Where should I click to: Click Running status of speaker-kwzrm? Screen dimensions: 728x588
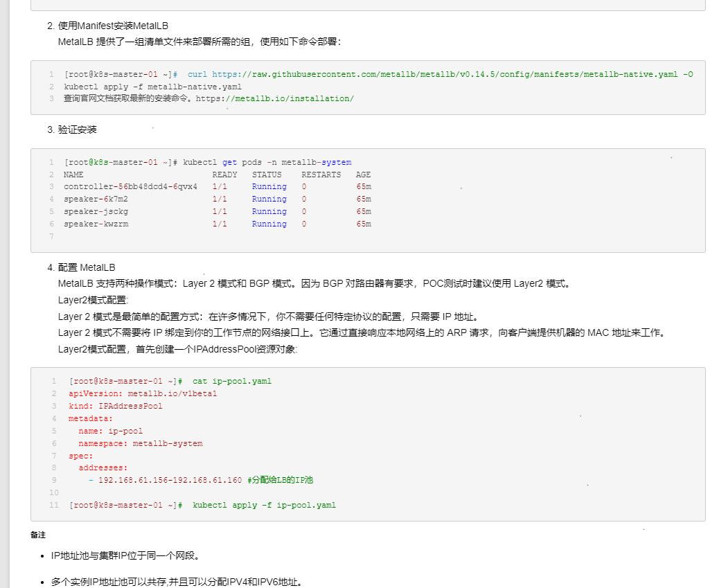click(269, 224)
